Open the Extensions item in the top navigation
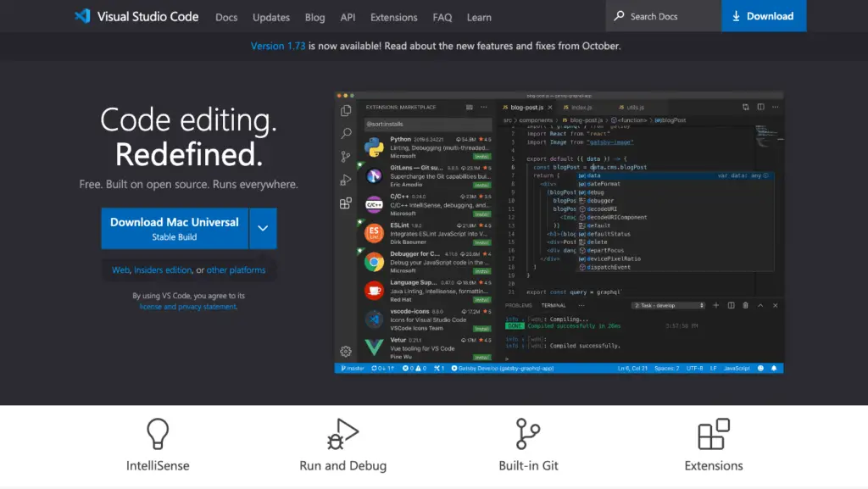The width and height of the screenshot is (868, 489). click(393, 17)
